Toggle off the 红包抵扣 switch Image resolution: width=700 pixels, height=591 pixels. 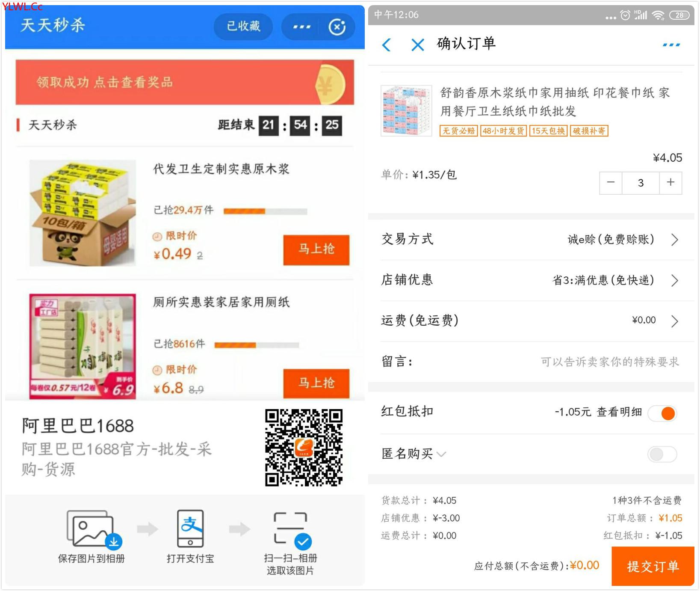coord(662,413)
